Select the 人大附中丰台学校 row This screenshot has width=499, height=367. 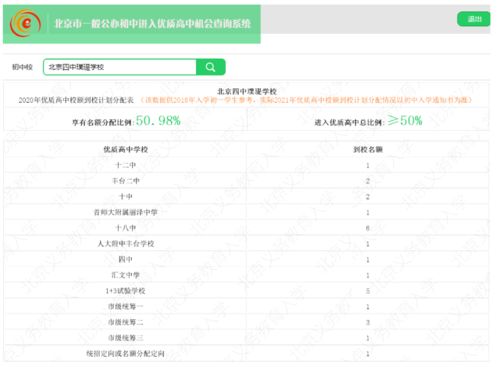click(247, 243)
